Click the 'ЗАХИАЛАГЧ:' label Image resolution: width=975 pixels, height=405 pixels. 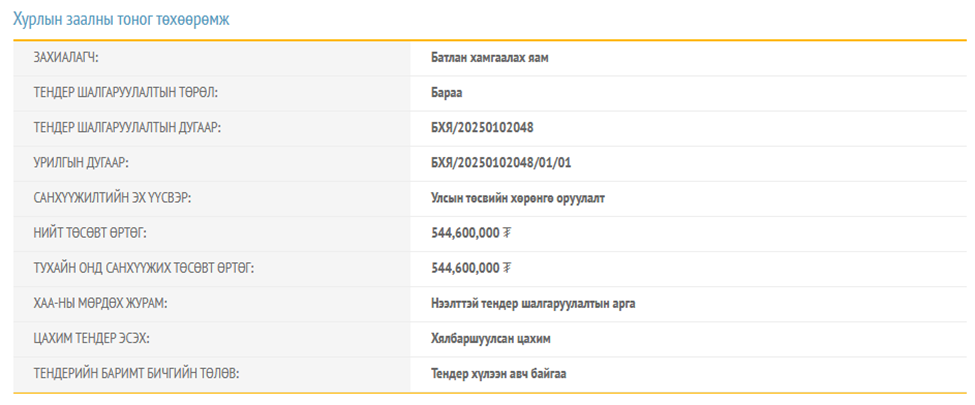73,58
